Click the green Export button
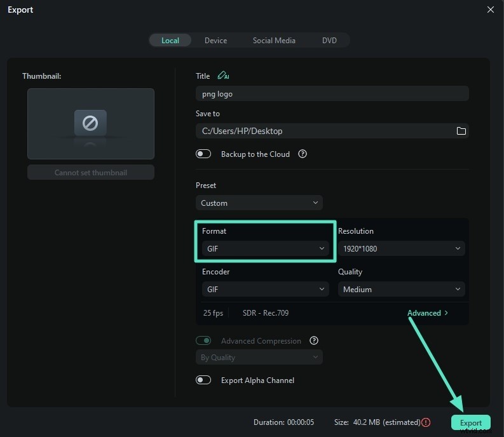Viewport: 504px width, 437px height. pos(471,423)
